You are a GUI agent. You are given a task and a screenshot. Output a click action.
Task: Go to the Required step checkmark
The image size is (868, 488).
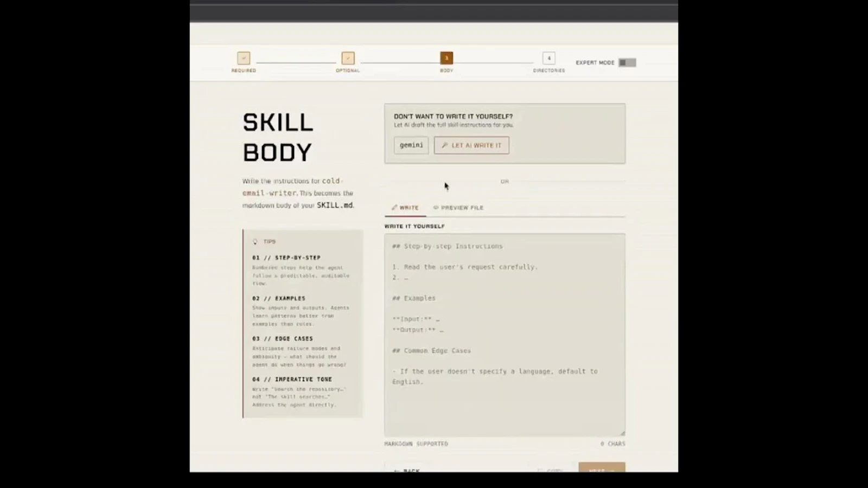pos(244,58)
